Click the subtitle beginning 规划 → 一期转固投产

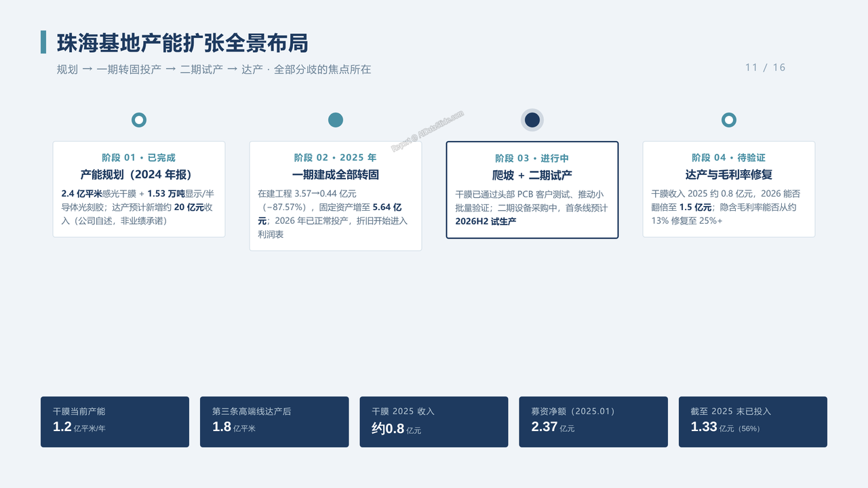pyautogui.click(x=214, y=69)
